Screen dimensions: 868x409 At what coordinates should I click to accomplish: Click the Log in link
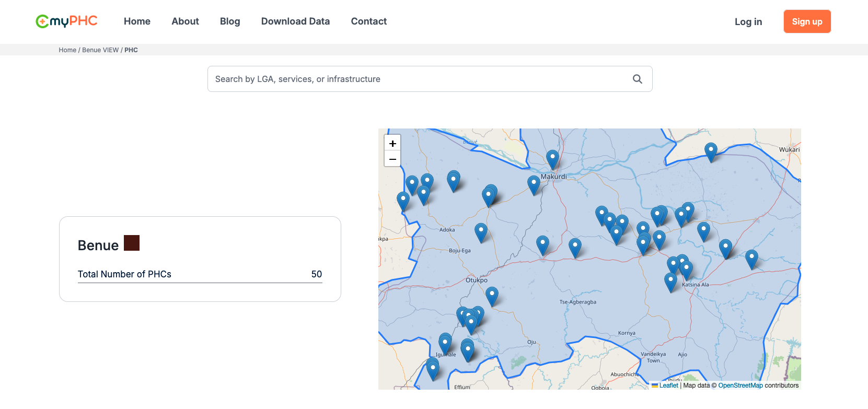(x=748, y=22)
